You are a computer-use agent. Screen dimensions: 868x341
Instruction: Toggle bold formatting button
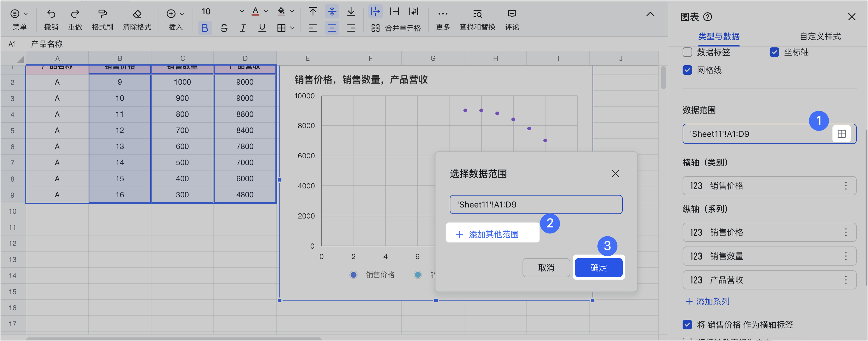(x=204, y=28)
